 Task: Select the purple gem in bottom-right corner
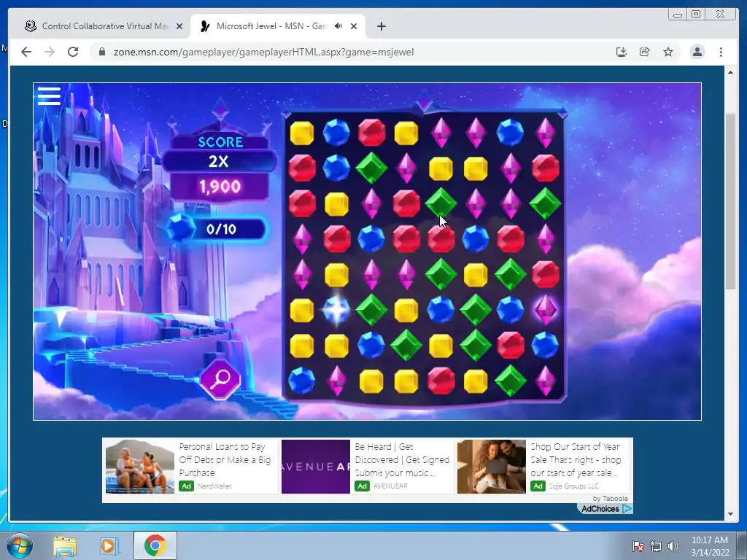point(545,381)
